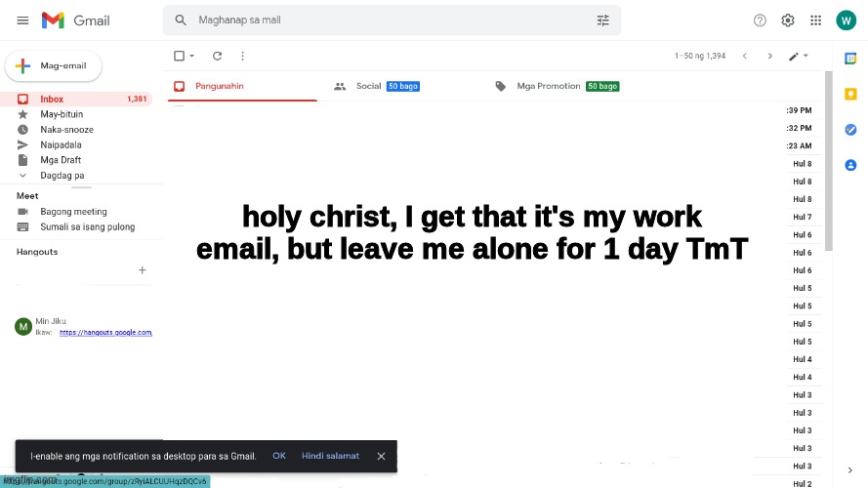868x488 pixels.
Task: Click the :23 AM message time
Action: (x=799, y=146)
